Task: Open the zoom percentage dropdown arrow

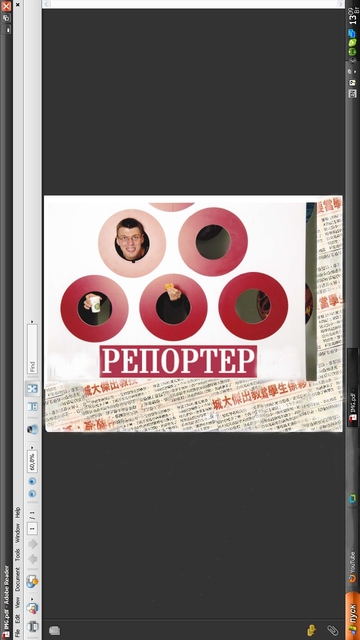Action: pyautogui.click(x=32, y=447)
